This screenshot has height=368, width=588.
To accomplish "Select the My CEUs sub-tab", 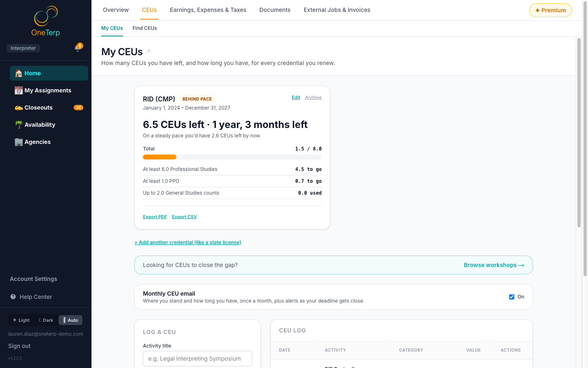I will coord(112,28).
